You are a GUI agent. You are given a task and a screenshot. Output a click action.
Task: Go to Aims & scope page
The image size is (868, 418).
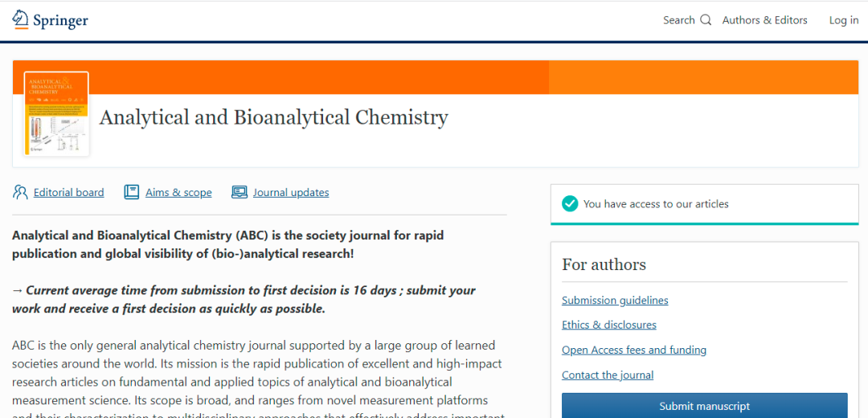178,192
